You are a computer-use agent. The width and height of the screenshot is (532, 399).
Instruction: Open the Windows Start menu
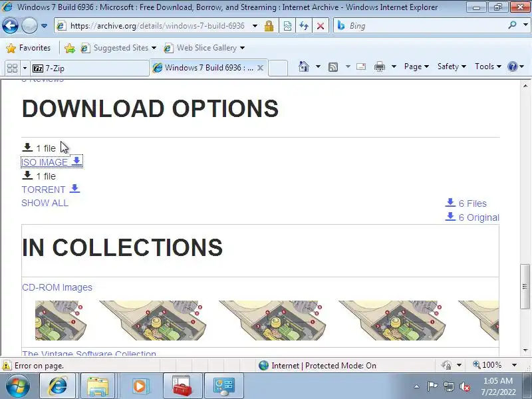tap(17, 386)
